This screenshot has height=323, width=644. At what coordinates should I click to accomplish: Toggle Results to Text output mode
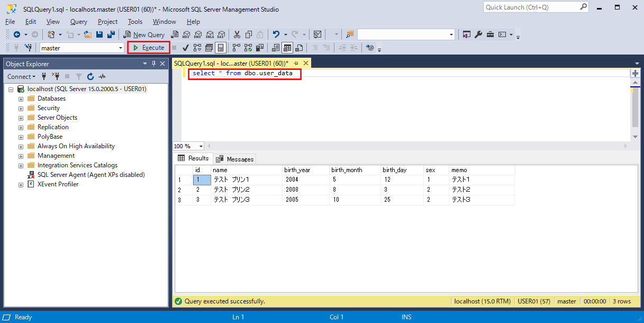point(275,48)
